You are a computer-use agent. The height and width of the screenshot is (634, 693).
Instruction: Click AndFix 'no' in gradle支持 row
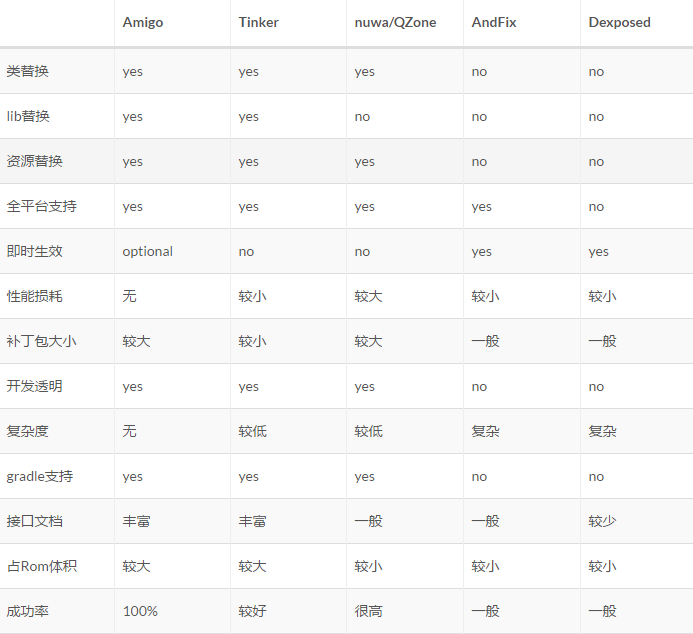(x=479, y=477)
